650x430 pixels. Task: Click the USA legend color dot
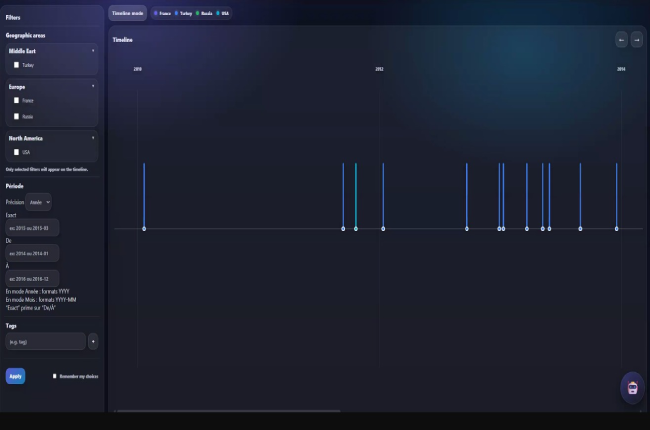[217, 13]
